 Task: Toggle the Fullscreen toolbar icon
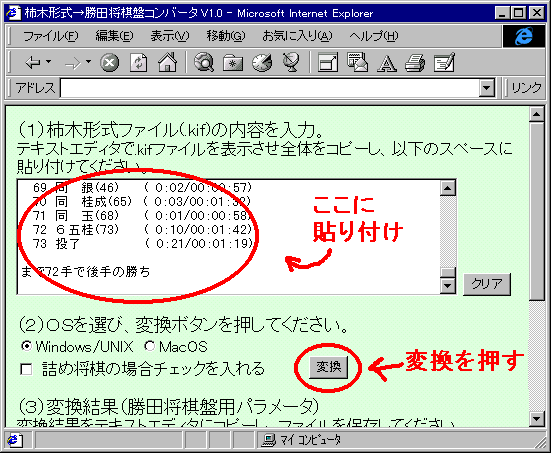(x=328, y=63)
